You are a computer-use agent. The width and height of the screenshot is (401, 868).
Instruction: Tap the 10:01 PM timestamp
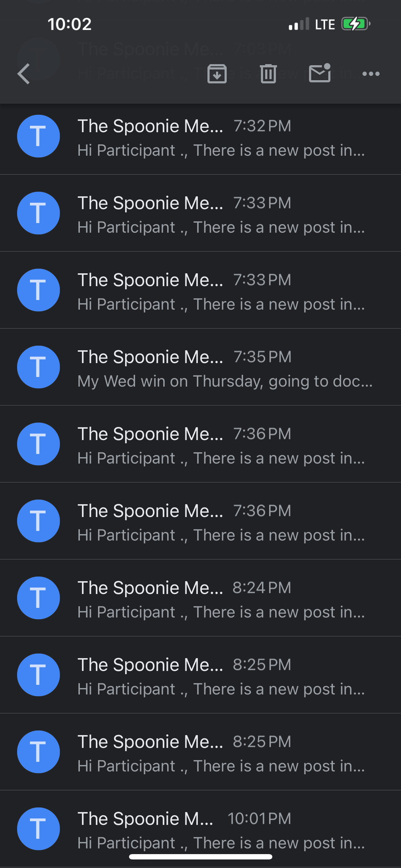[259, 819]
